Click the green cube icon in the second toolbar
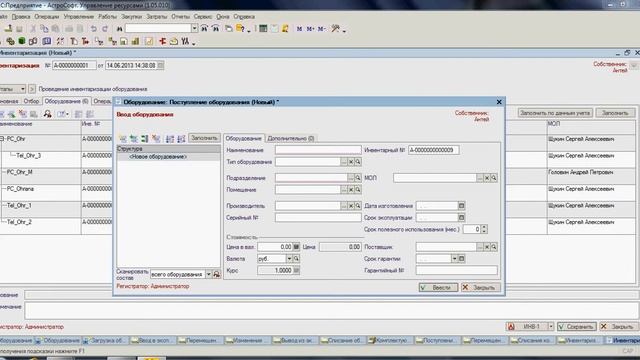This screenshot has height=360, width=640. pyautogui.click(x=22, y=41)
